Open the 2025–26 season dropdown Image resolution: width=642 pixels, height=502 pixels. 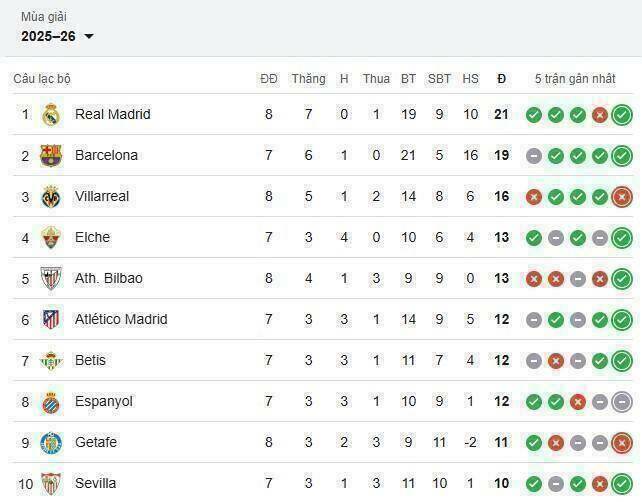[x=57, y=36]
